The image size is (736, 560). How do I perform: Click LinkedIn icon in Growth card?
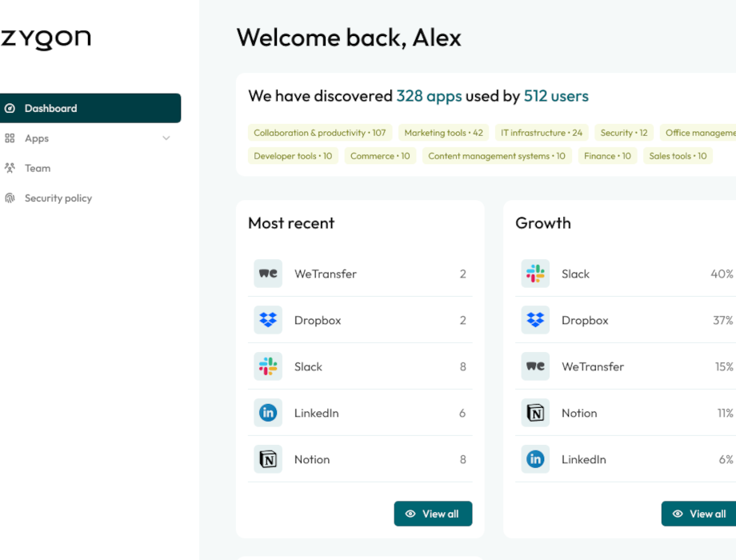pyautogui.click(x=535, y=459)
